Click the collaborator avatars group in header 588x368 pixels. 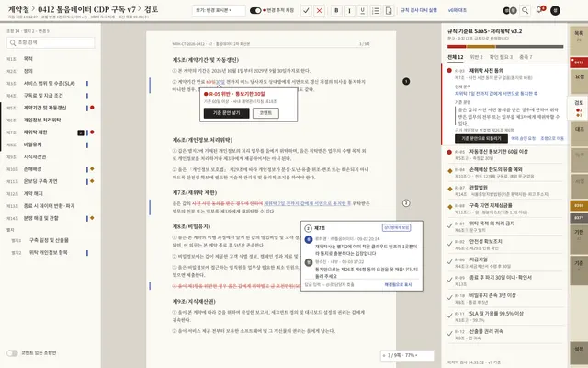(x=510, y=10)
